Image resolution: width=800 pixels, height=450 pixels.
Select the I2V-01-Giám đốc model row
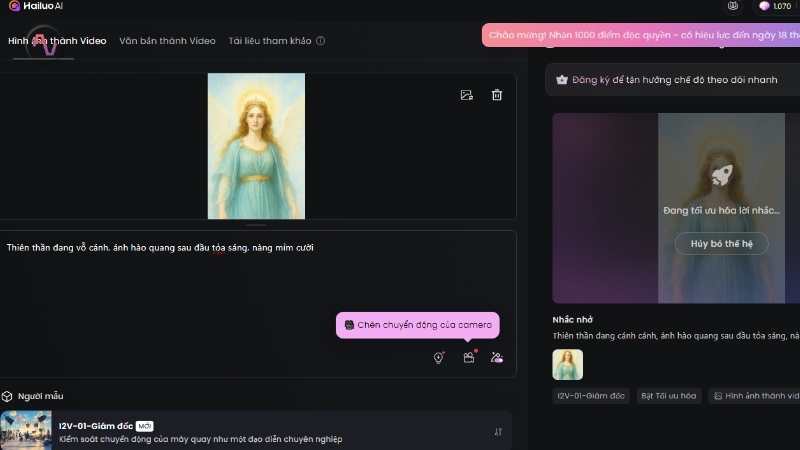coord(256,431)
